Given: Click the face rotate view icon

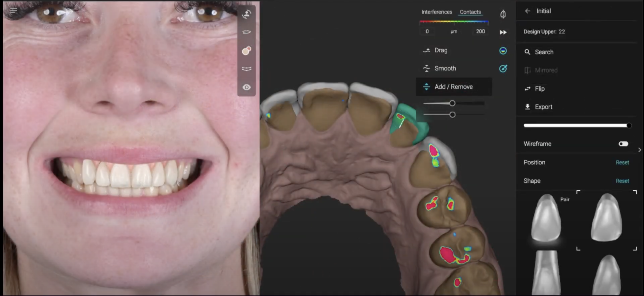Looking at the screenshot, I should (247, 14).
